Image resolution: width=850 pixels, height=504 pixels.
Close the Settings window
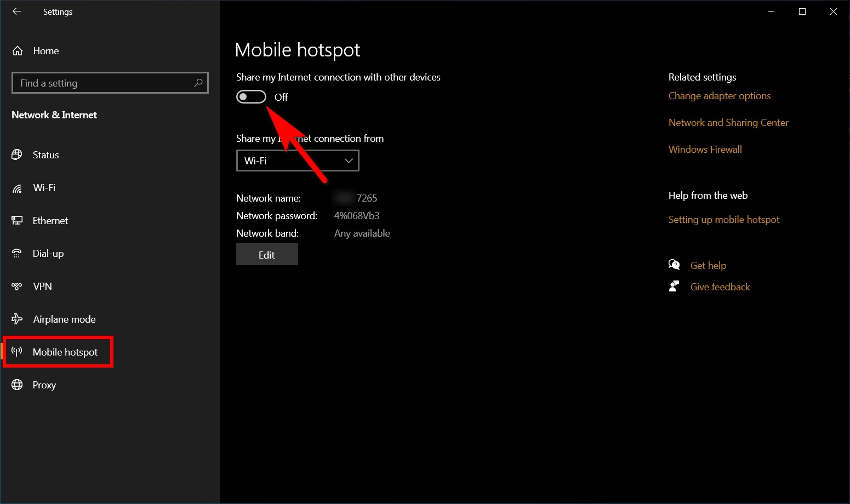coord(834,12)
